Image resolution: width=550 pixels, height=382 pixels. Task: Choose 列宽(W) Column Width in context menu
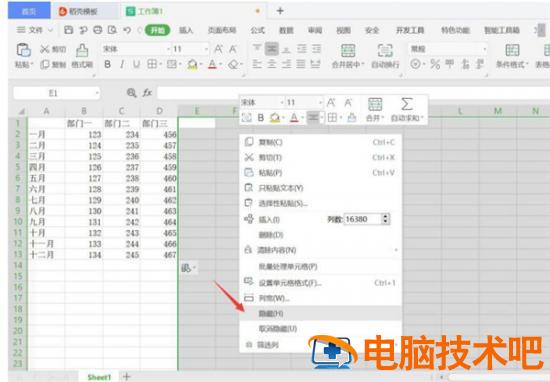click(321, 298)
